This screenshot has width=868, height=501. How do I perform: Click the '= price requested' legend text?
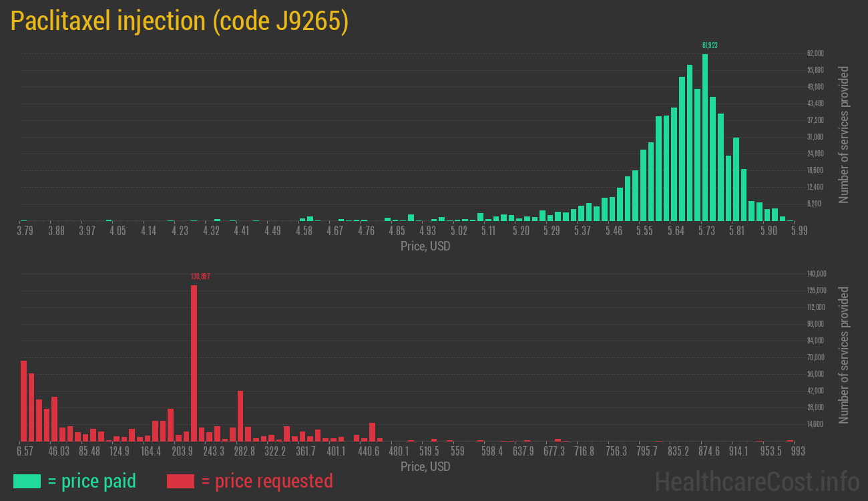coord(266,481)
